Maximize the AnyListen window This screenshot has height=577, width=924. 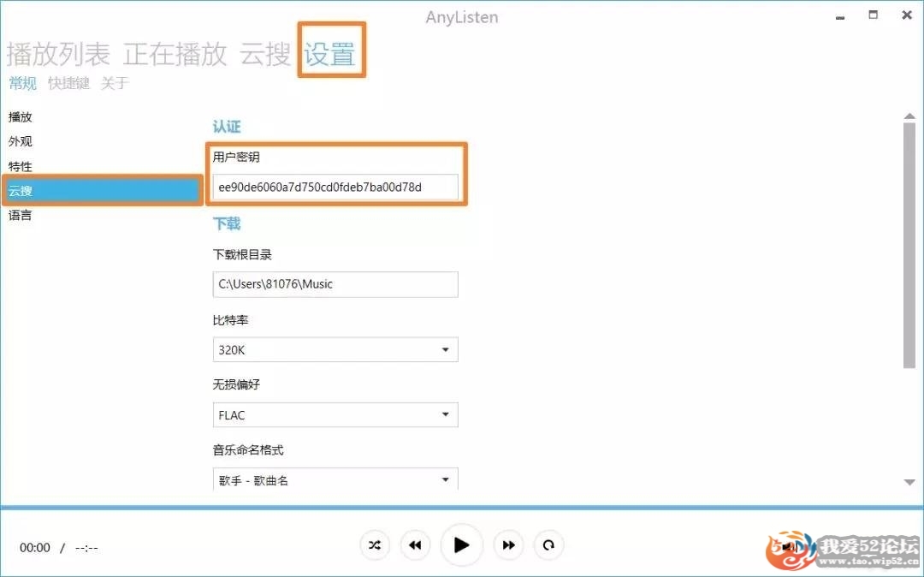(x=874, y=15)
